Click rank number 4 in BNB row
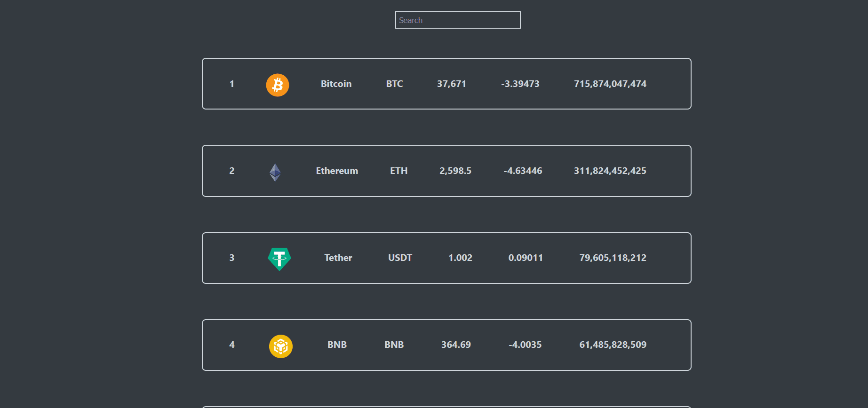Viewport: 868px width, 408px height. tap(232, 345)
